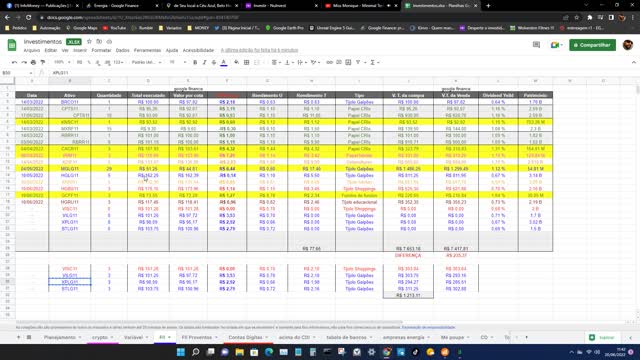Insert a link via toolbar icon
This screenshot has height=360, width=640.
pos(329,62)
